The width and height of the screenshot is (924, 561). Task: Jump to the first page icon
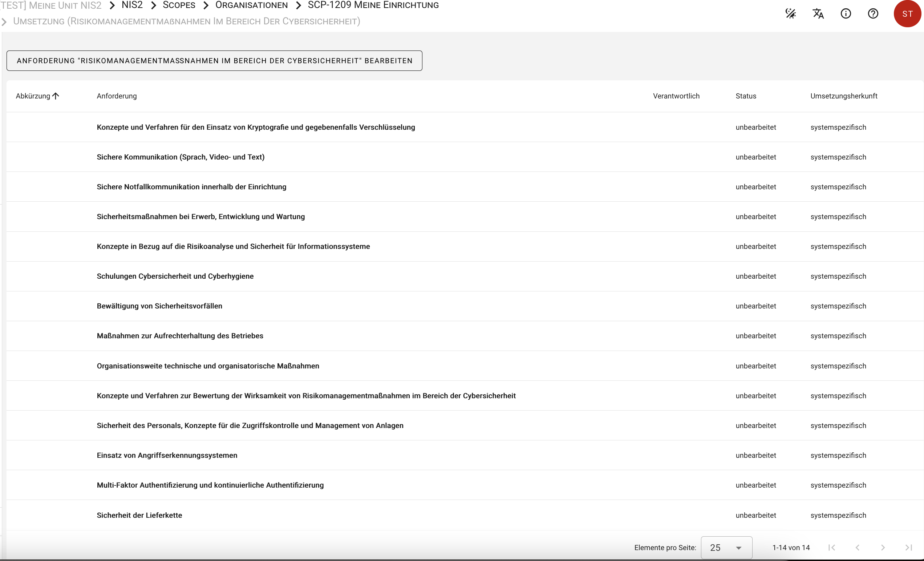point(832,548)
